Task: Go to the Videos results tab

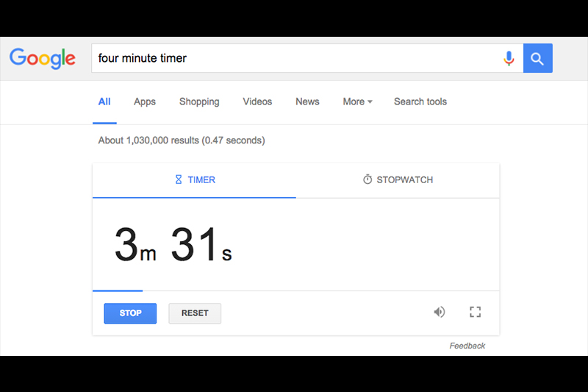Action: [257, 101]
